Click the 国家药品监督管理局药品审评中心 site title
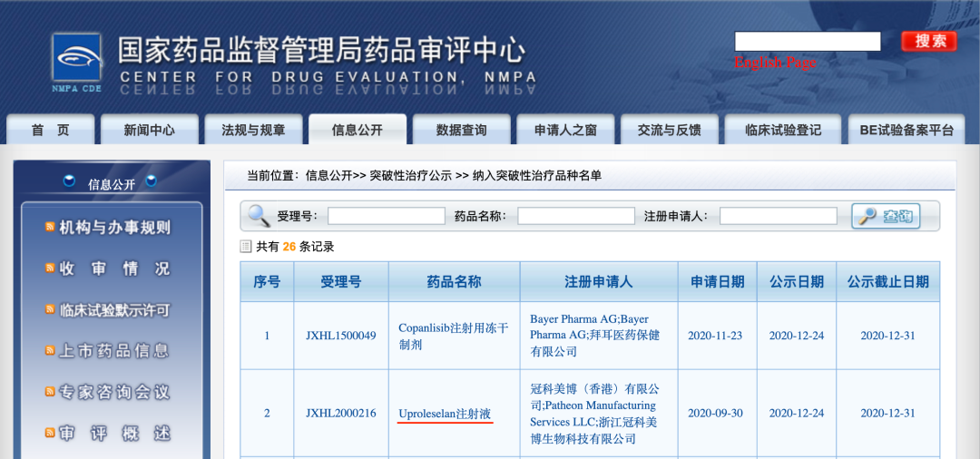This screenshot has width=980, height=459. pyautogui.click(x=321, y=51)
